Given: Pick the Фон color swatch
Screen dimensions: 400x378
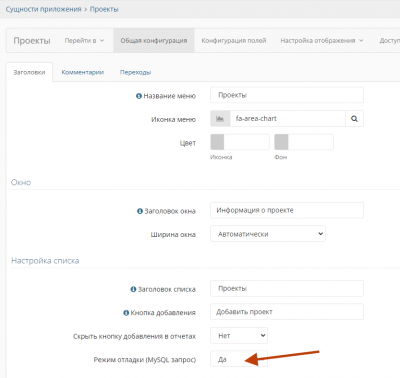Looking at the screenshot, I should [x=281, y=142].
